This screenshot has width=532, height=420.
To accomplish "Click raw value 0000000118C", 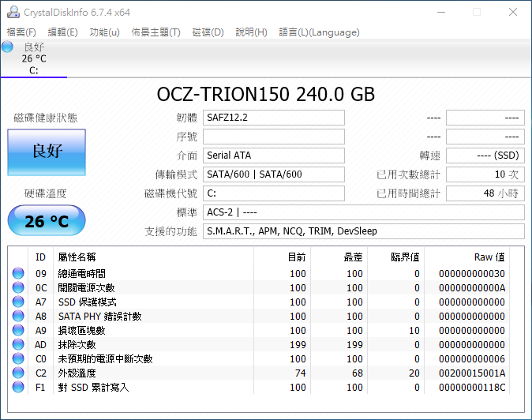I will 472,387.
